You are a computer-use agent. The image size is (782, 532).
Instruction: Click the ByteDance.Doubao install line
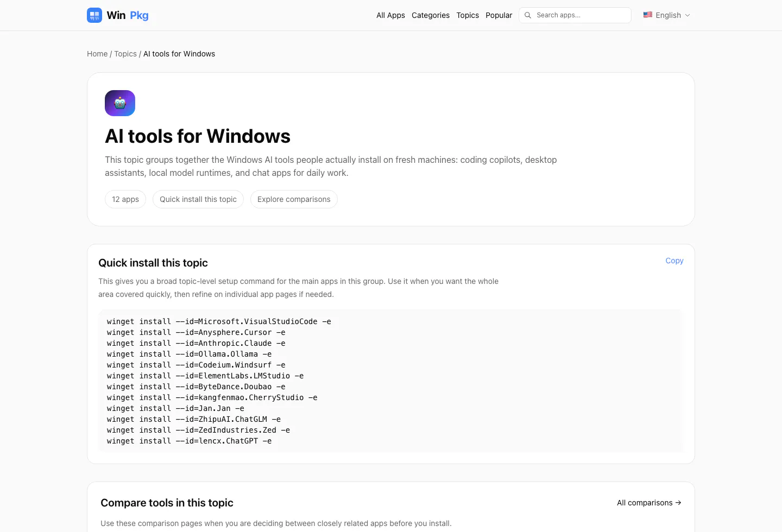click(196, 387)
